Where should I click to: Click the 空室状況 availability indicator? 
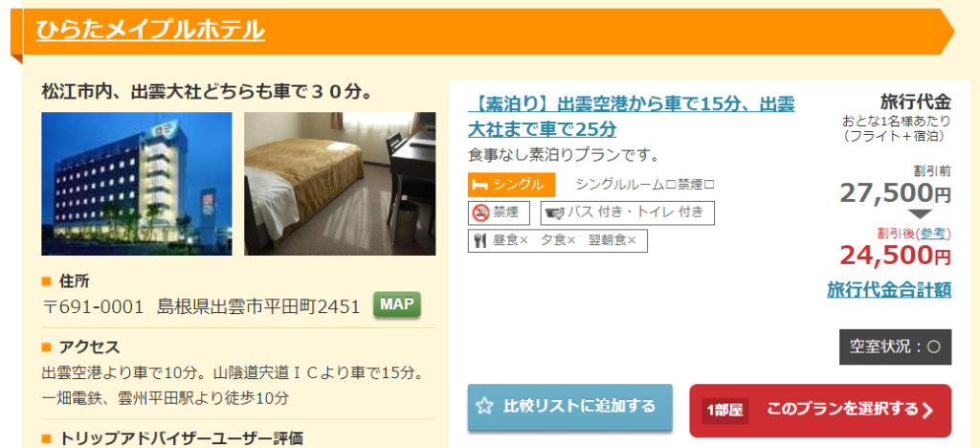[x=895, y=347]
